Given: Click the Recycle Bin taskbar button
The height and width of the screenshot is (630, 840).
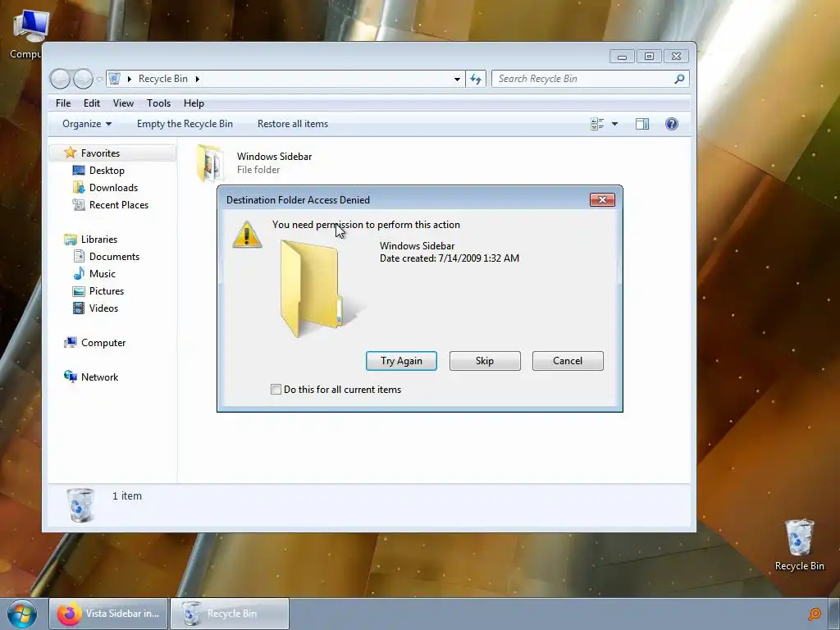Looking at the screenshot, I should 230,614.
